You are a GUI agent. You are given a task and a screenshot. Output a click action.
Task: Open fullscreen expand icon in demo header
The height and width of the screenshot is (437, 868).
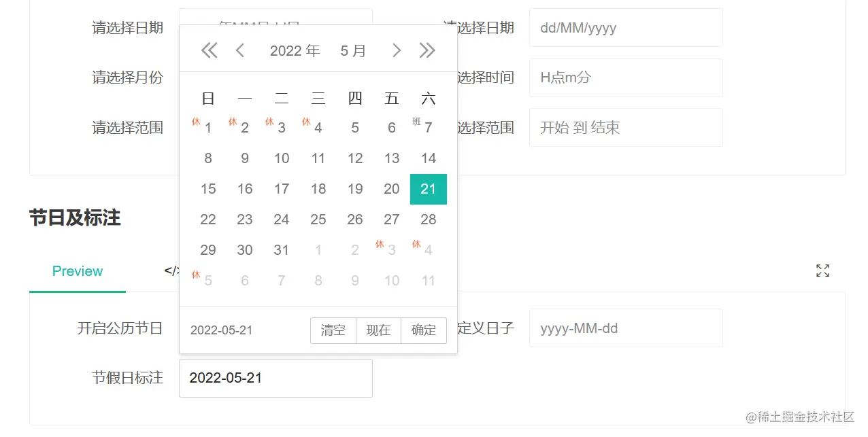point(822,271)
